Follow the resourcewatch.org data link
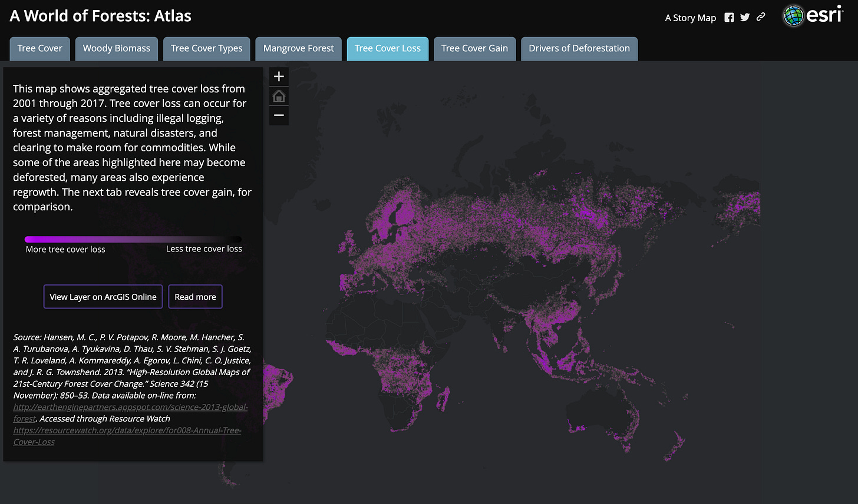Screen dimensions: 858x504 pos(127,436)
